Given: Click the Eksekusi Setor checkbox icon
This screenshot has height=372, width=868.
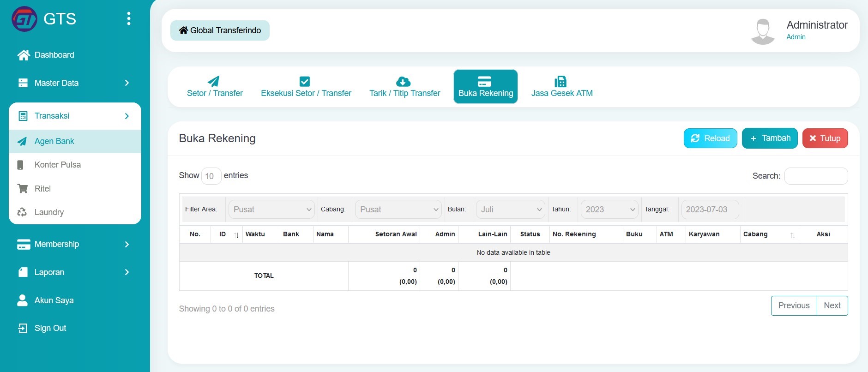Looking at the screenshot, I should pos(305,82).
